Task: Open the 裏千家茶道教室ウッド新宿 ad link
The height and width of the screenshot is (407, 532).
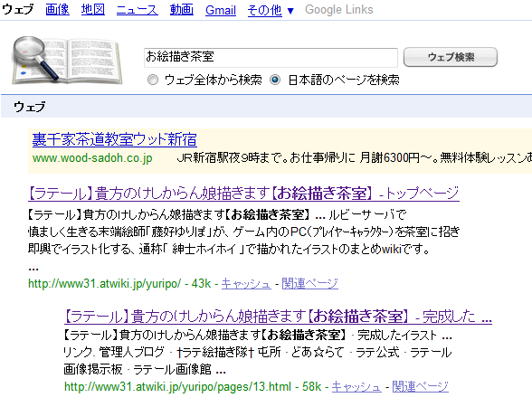Action: tap(115, 139)
